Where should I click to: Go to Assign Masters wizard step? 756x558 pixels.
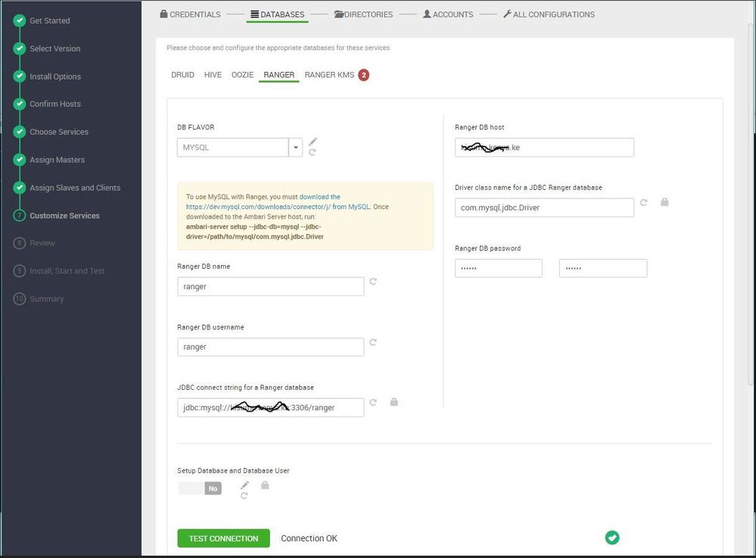click(58, 160)
